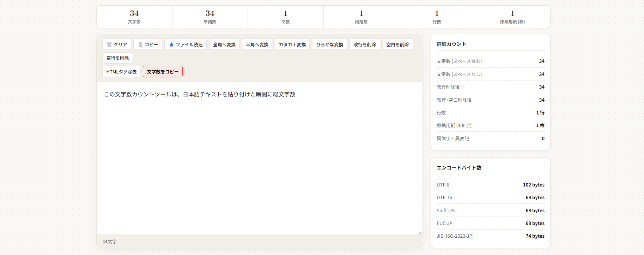Click the 異体字・異表記 row
Viewport: 644px width, 255px height.
491,138
